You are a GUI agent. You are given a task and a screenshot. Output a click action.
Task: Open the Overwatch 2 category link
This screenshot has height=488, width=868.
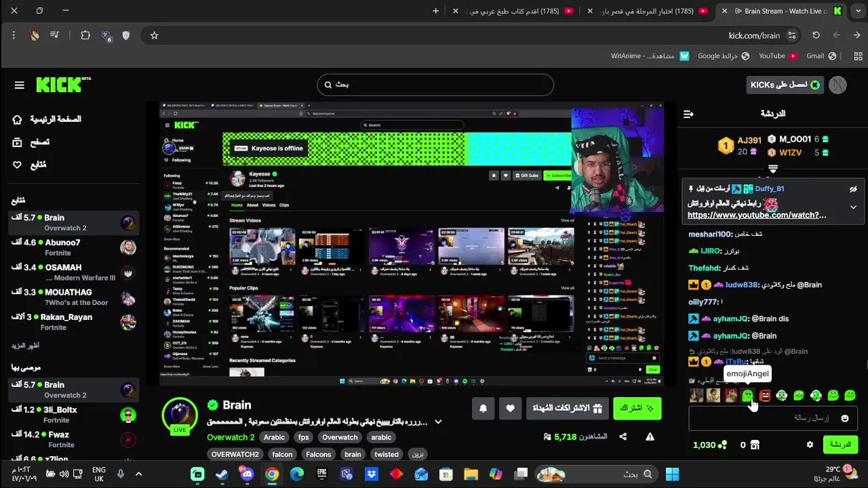point(231,437)
